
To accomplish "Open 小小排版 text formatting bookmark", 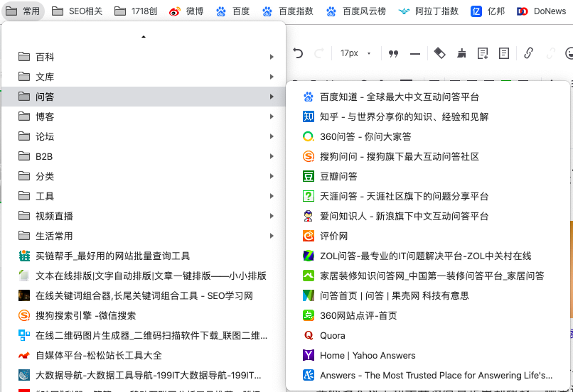I will pyautogui.click(x=144, y=276).
